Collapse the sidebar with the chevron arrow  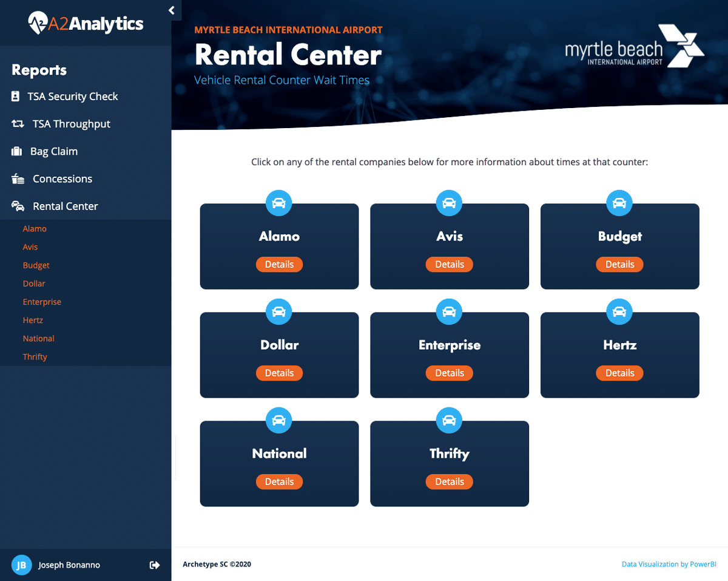(172, 10)
